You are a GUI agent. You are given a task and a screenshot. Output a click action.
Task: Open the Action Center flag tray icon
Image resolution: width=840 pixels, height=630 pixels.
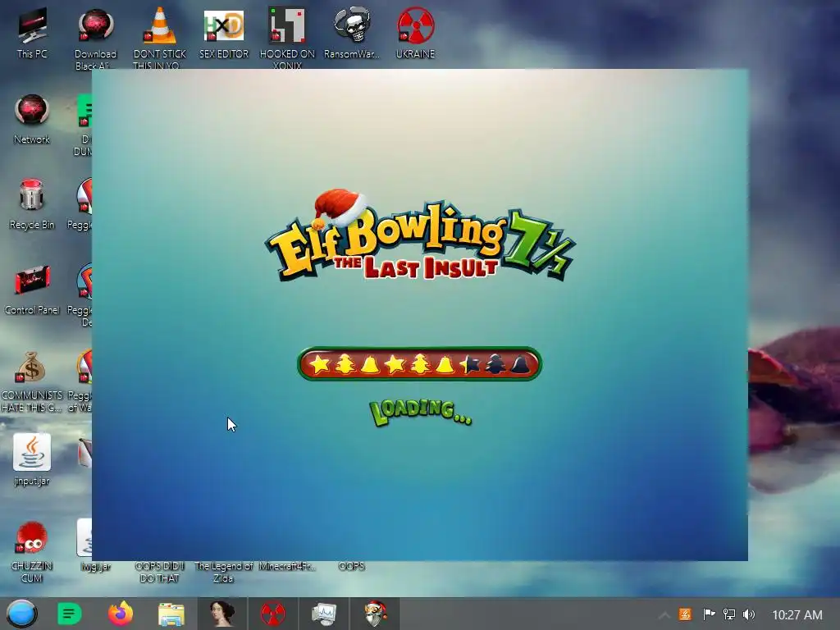click(709, 614)
